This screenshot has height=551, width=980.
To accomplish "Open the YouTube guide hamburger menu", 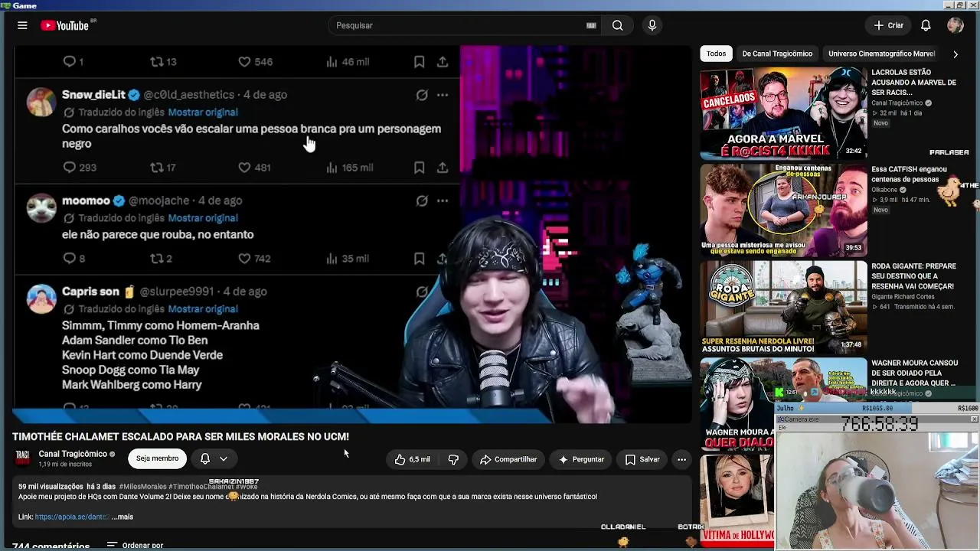I will click(22, 25).
